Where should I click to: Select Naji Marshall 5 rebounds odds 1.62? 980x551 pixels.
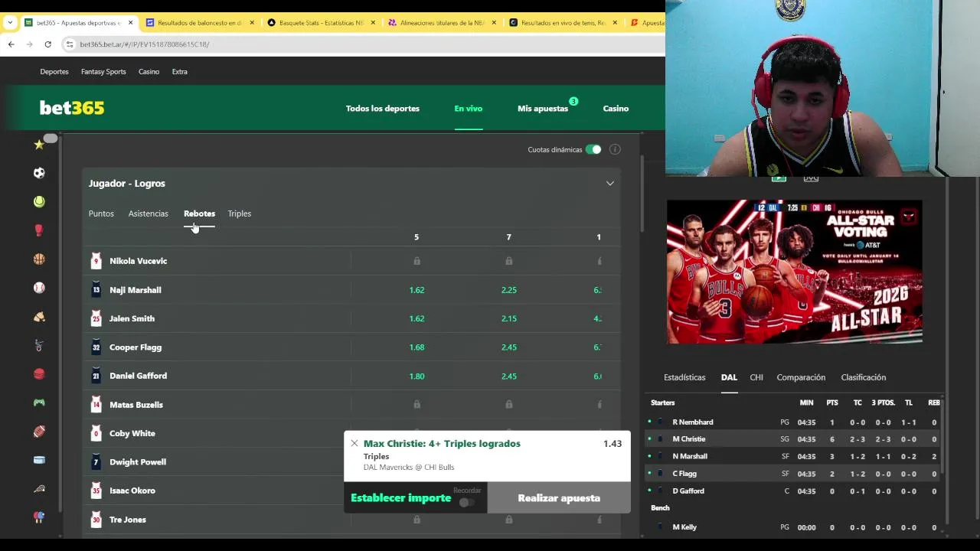click(416, 290)
